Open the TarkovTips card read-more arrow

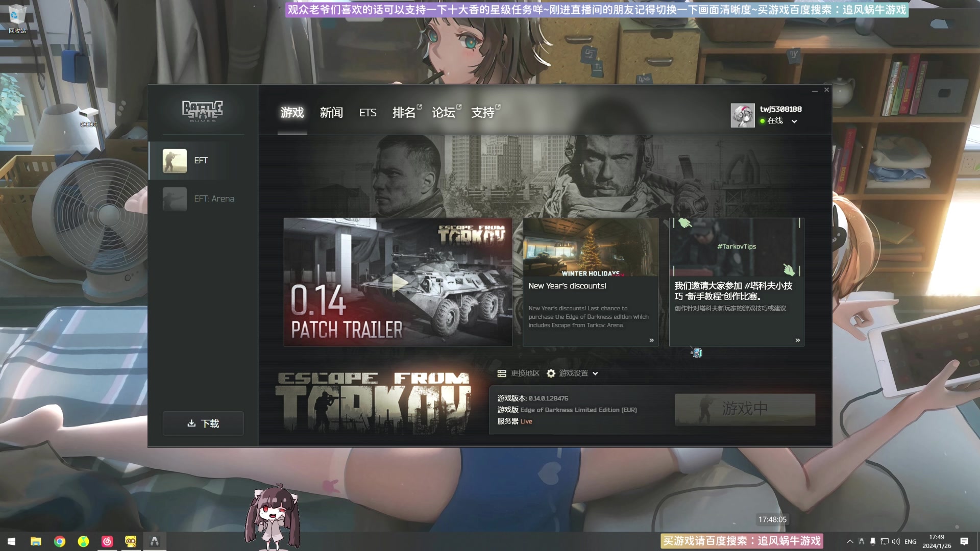click(x=798, y=340)
